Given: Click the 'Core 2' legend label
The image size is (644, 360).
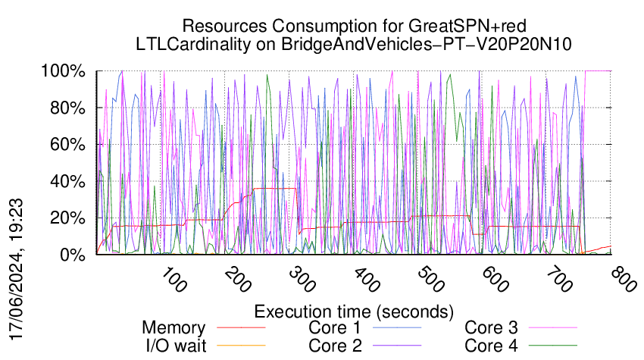Looking at the screenshot, I should (335, 346).
